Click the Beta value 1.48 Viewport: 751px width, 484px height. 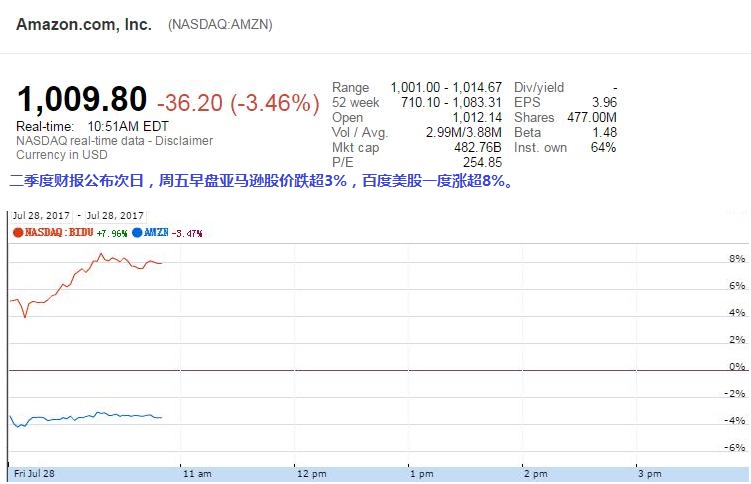coord(604,132)
